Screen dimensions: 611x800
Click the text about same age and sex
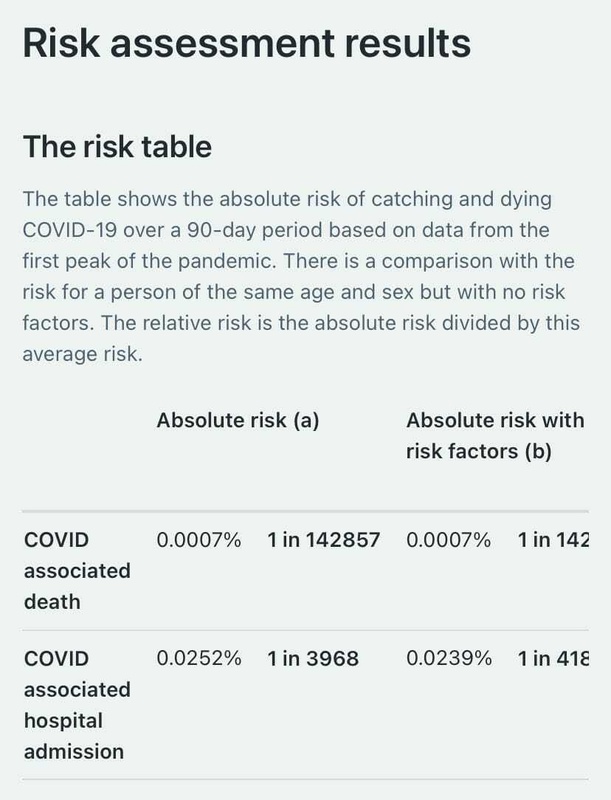[311, 292]
